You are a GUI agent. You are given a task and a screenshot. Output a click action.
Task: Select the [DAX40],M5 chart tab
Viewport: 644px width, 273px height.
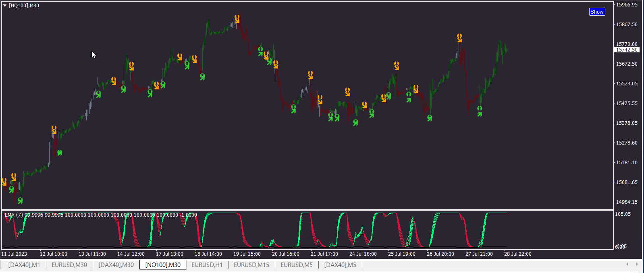pyautogui.click(x=340, y=265)
